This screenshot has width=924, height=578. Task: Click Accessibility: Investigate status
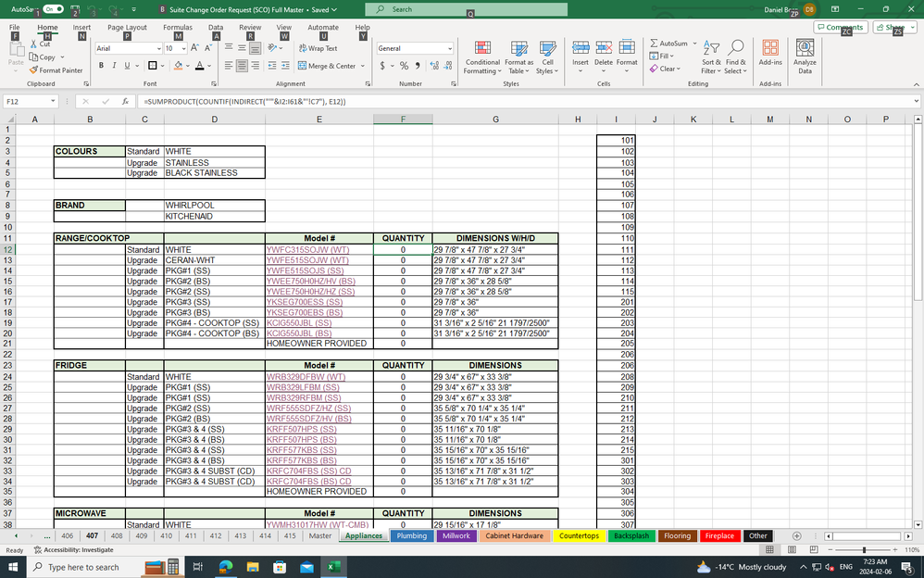pyautogui.click(x=74, y=549)
